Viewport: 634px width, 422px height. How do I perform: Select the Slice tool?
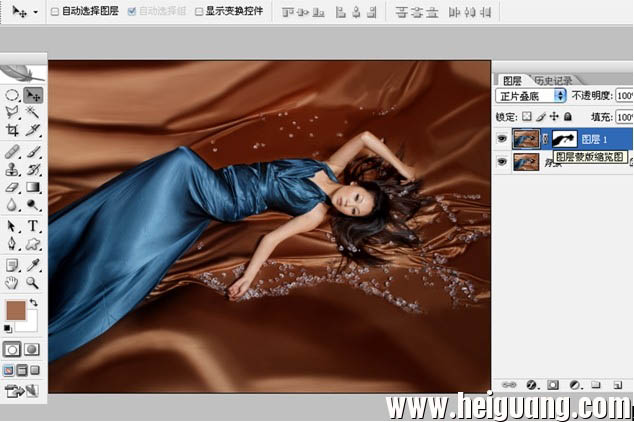tap(33, 130)
